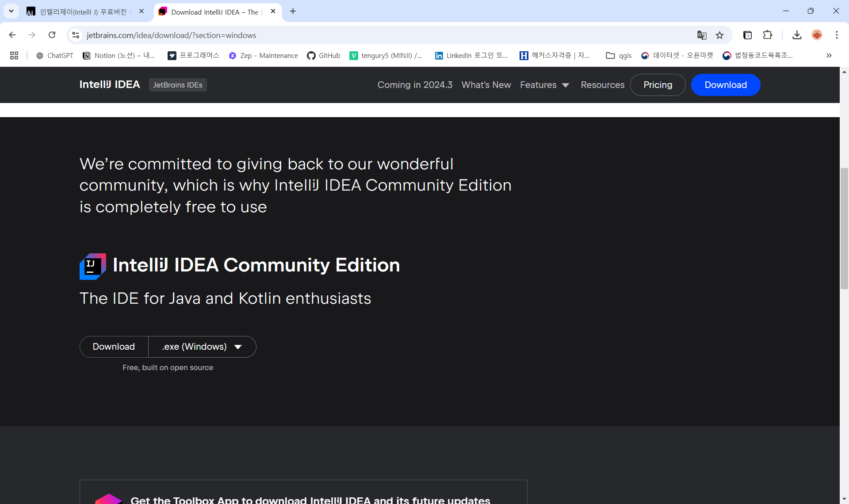This screenshot has width=849, height=504.
Task: Open the Pricing page
Action: click(658, 84)
